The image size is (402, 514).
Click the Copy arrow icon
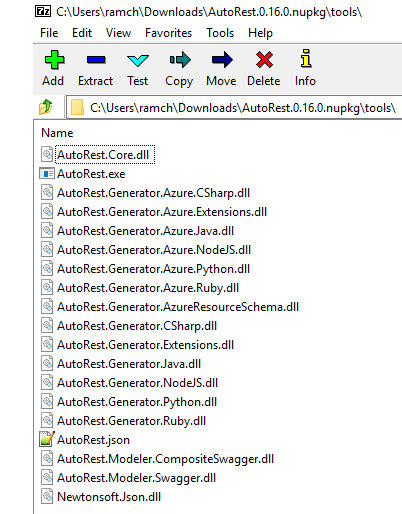pyautogui.click(x=180, y=60)
